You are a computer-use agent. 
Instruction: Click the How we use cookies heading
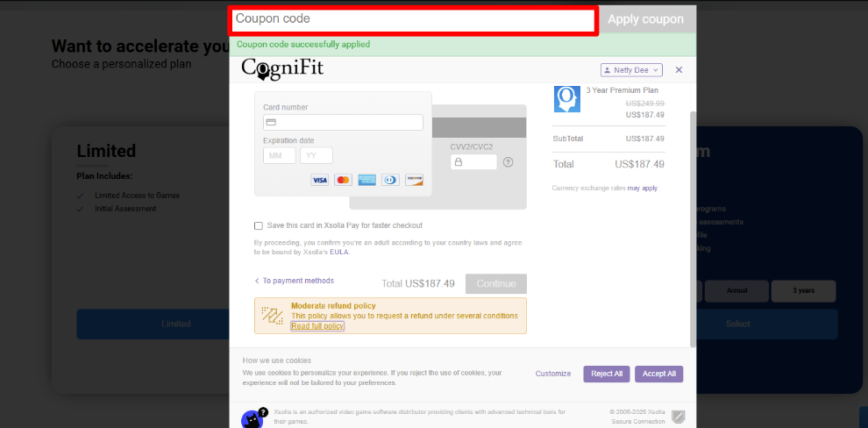point(277,360)
